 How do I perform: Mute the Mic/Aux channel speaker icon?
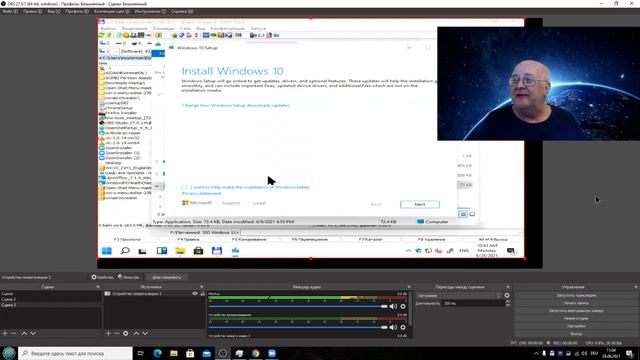pos(393,306)
